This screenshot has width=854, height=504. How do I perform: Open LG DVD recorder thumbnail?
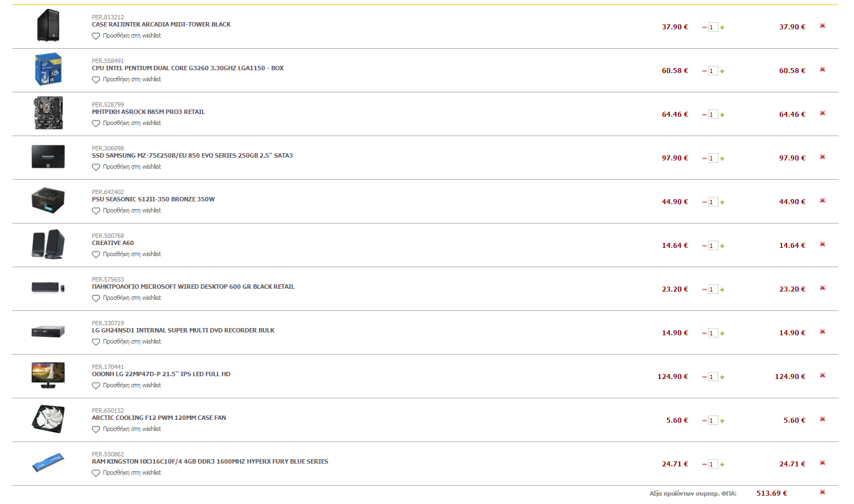[48, 331]
